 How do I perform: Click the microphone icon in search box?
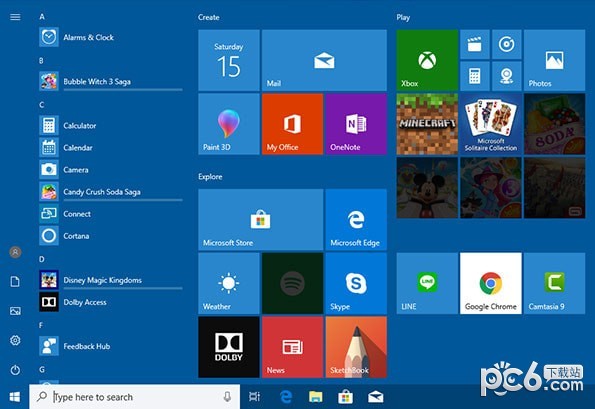click(227, 397)
